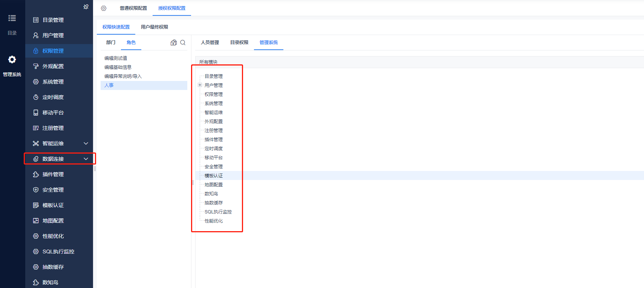Click the gear icon left of 普通权限配置
Viewport: 644px width, 288px height.
104,8
